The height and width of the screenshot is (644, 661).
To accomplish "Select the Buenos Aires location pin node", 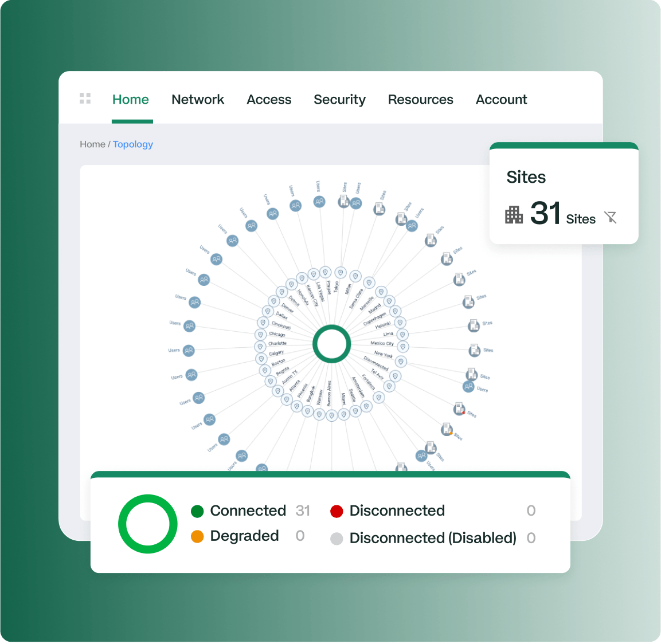I will [331, 416].
